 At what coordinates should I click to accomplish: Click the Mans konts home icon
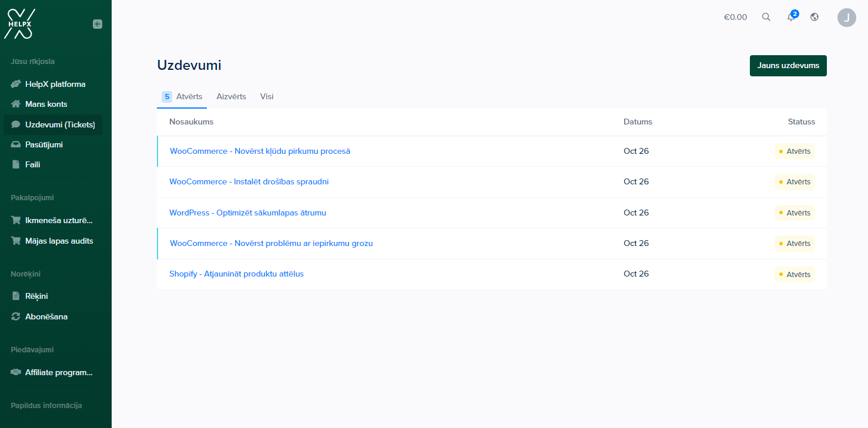pyautogui.click(x=16, y=105)
